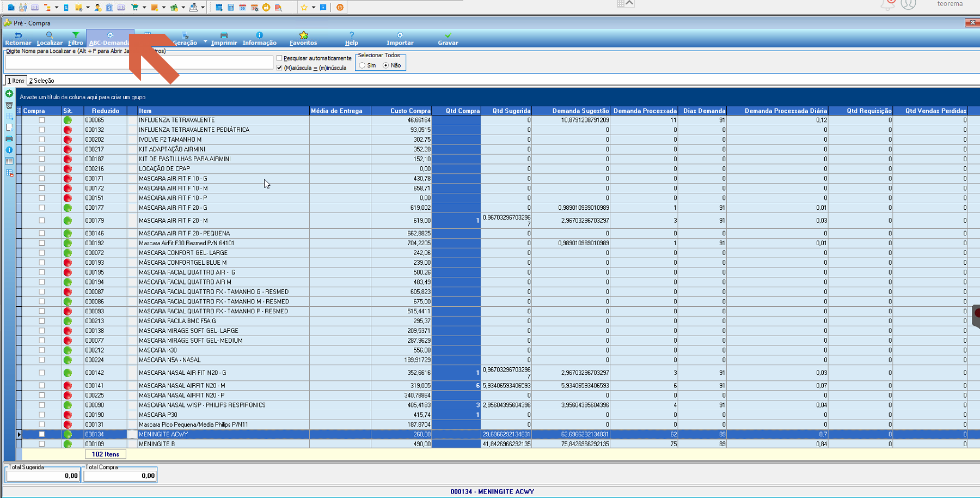Select the Sim radio option
Image resolution: width=980 pixels, height=498 pixels.
362,65
